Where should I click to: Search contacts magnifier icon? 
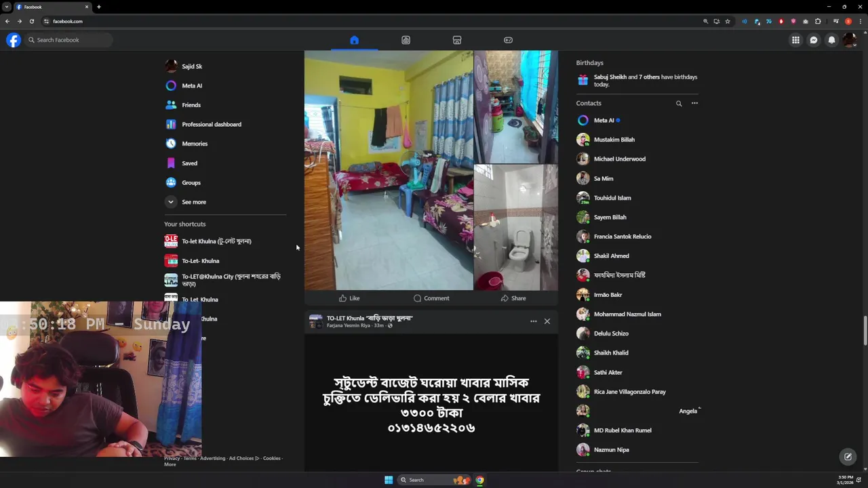(x=679, y=104)
